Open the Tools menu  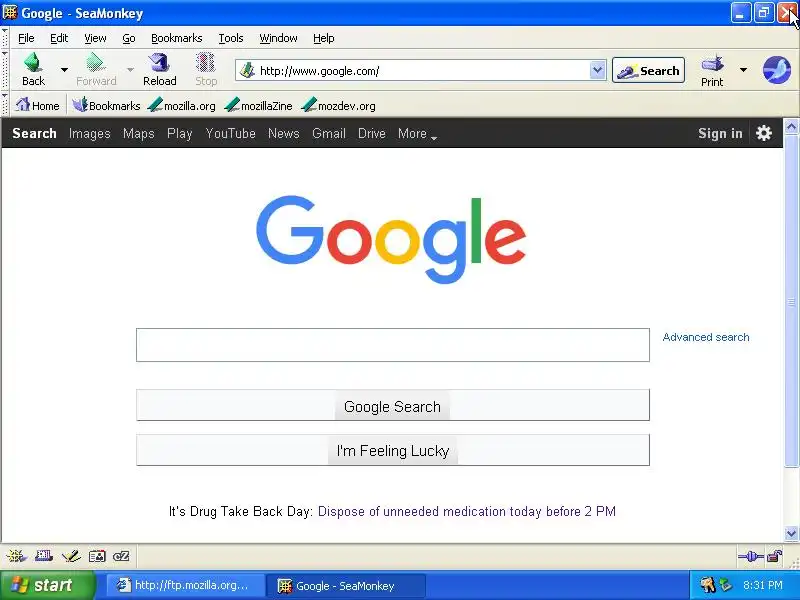tap(231, 38)
